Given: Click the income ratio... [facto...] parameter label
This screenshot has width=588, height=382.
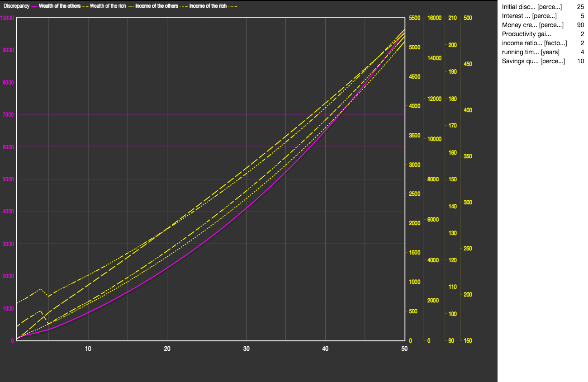Looking at the screenshot, I should point(534,43).
